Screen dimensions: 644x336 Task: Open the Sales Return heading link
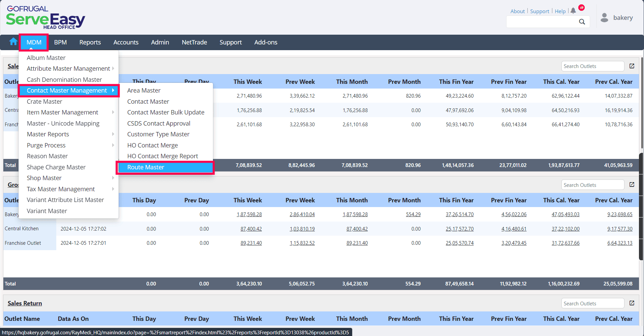25,303
